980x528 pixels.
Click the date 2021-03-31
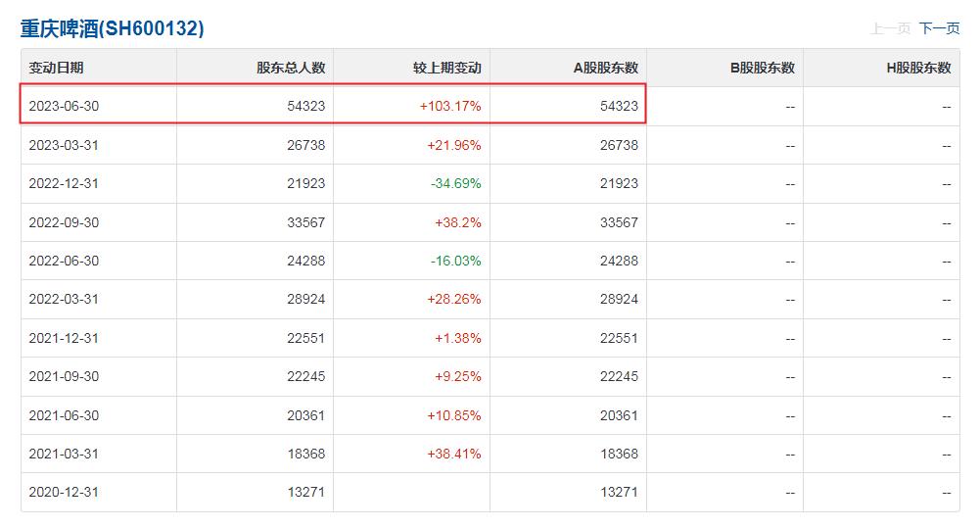pyautogui.click(x=64, y=454)
